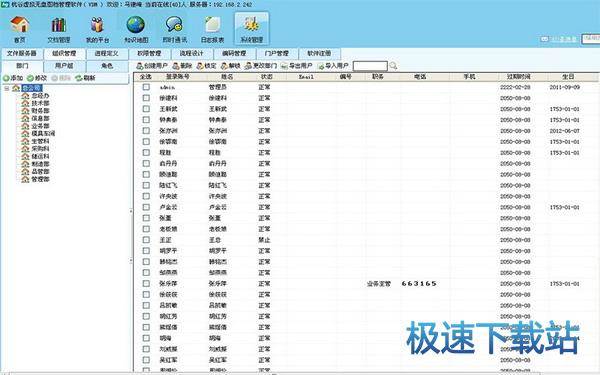Select 业务部 department house icon

[x=25, y=126]
